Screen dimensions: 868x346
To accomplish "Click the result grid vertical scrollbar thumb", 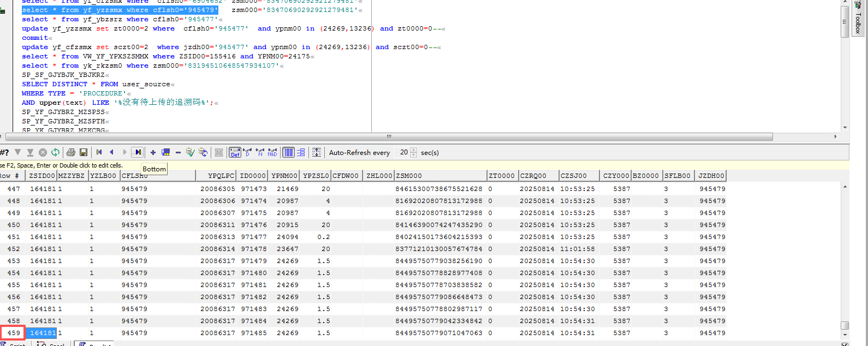I will tap(845, 325).
